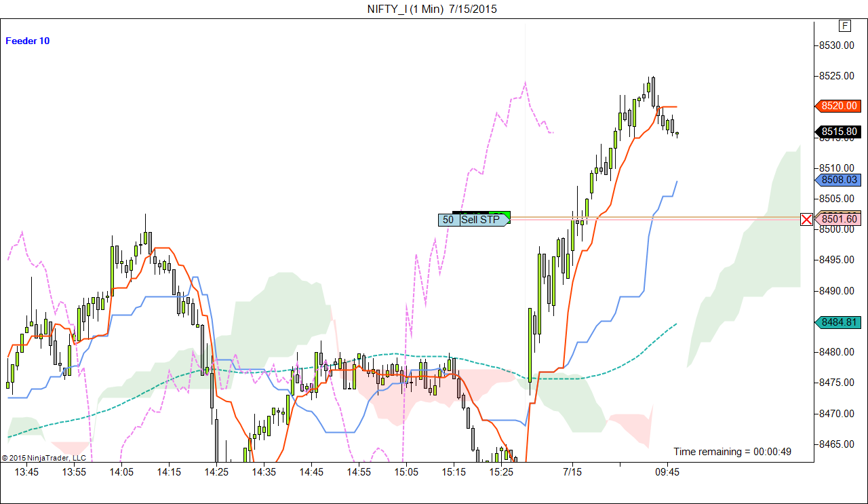This screenshot has width=868, height=504.
Task: Click the 15:05 time axis label
Action: [x=406, y=472]
